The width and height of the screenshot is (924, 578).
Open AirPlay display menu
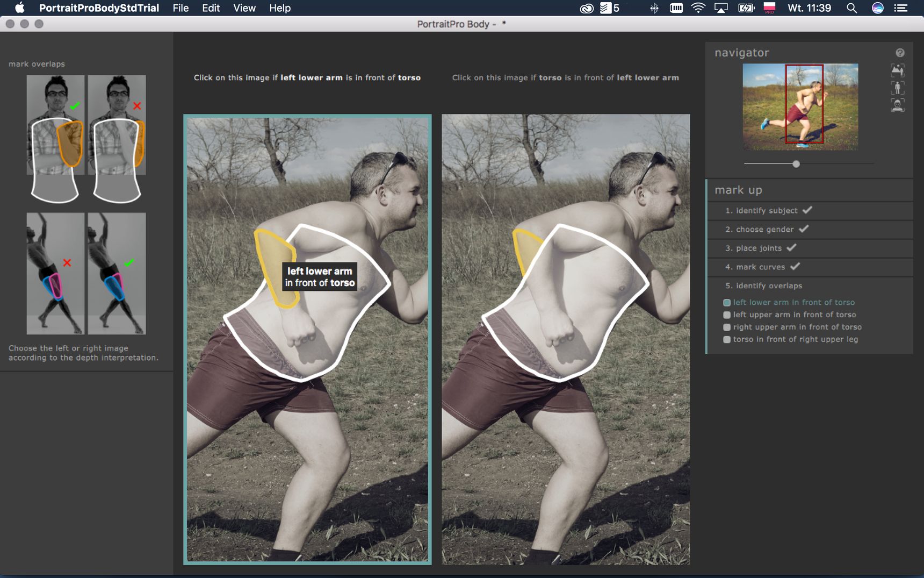(720, 8)
